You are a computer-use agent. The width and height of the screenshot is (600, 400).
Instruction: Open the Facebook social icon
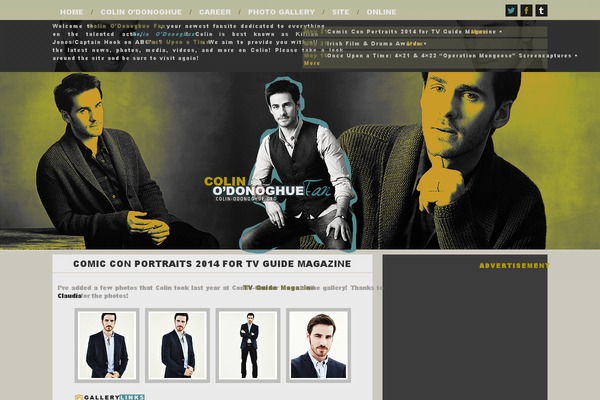[x=526, y=10]
